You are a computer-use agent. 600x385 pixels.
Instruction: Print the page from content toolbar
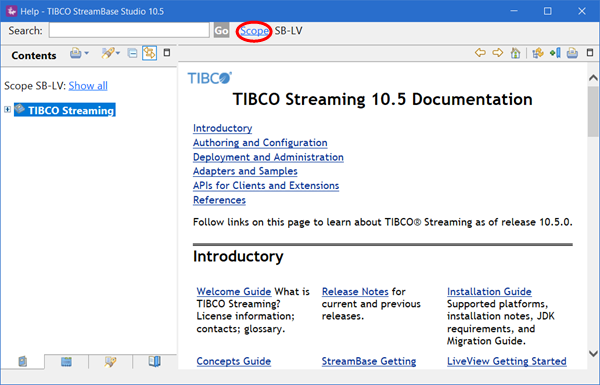coord(572,53)
